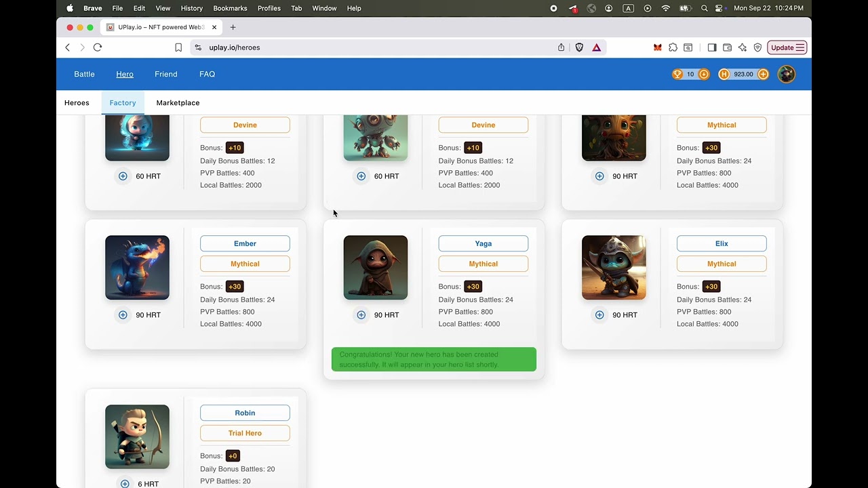This screenshot has width=868, height=488.
Task: Click the green Congratulations success message
Action: coord(434,359)
